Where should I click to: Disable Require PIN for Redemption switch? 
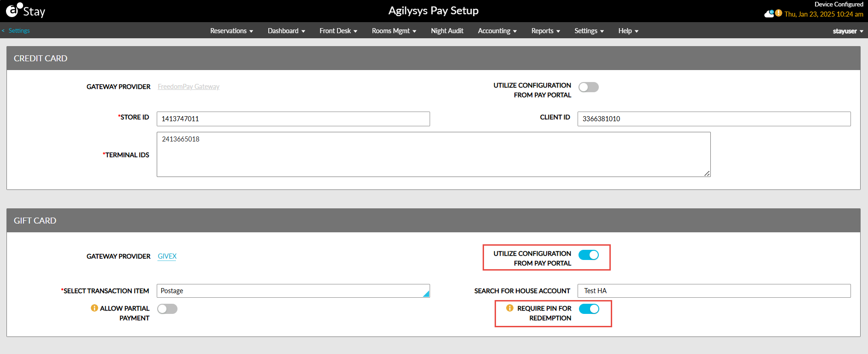coord(589,309)
